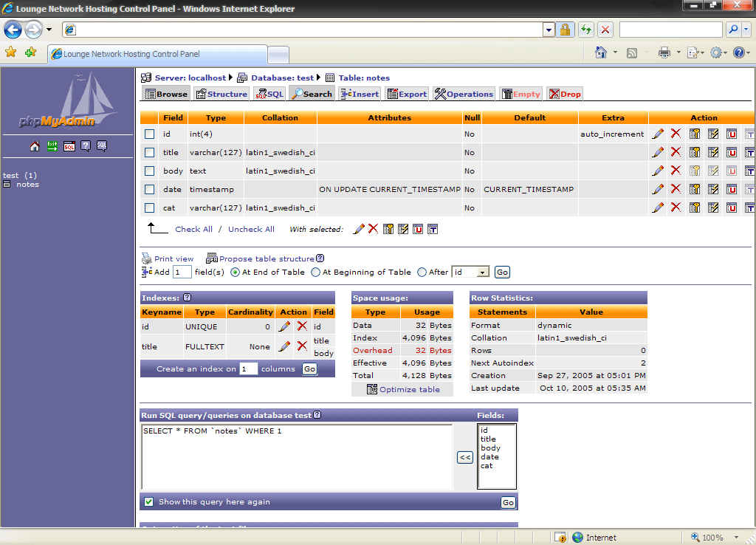Screen dimensions: 756x545
Task: Drop the cat field using red X
Action: point(676,208)
